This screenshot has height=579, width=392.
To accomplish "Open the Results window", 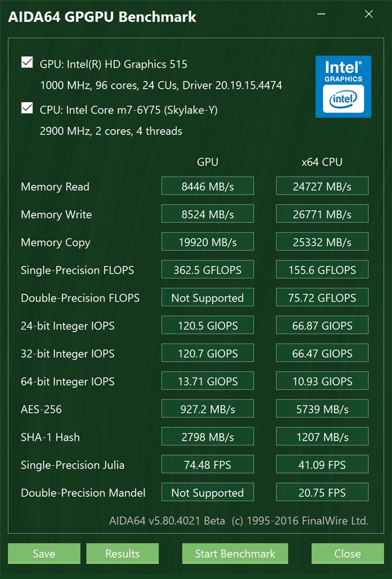I will 123,554.
